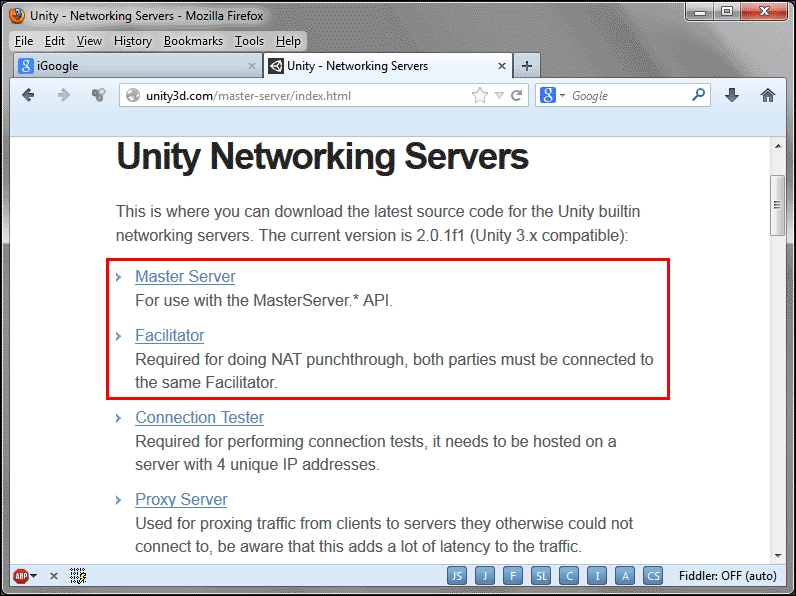Toggle the SL status bar button
796x596 pixels.
541,576
